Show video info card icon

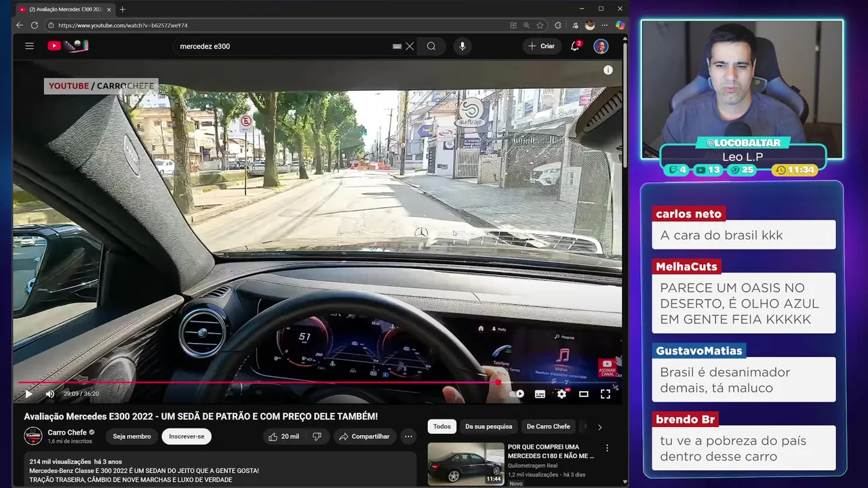608,70
